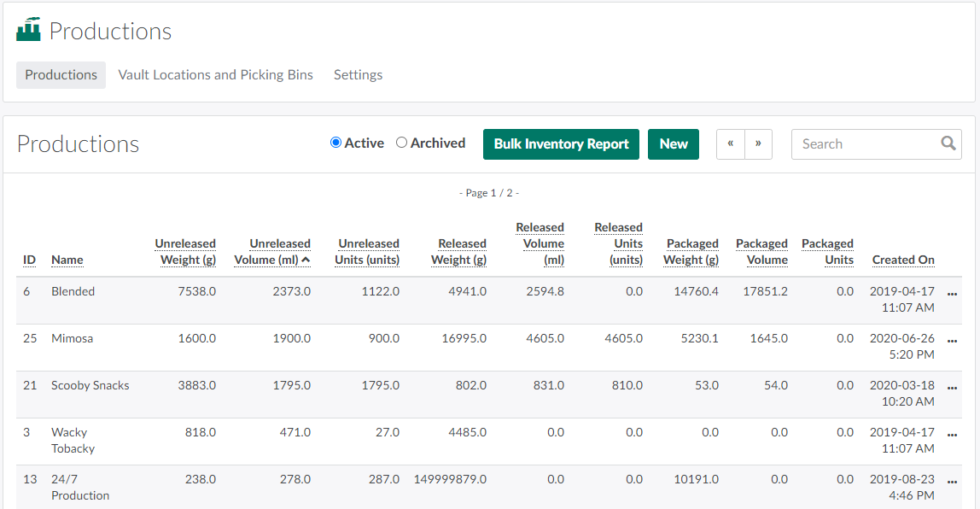Screen dimensions: 980x509
Task: Click the Bulk Inventory Report button
Action: pos(561,144)
